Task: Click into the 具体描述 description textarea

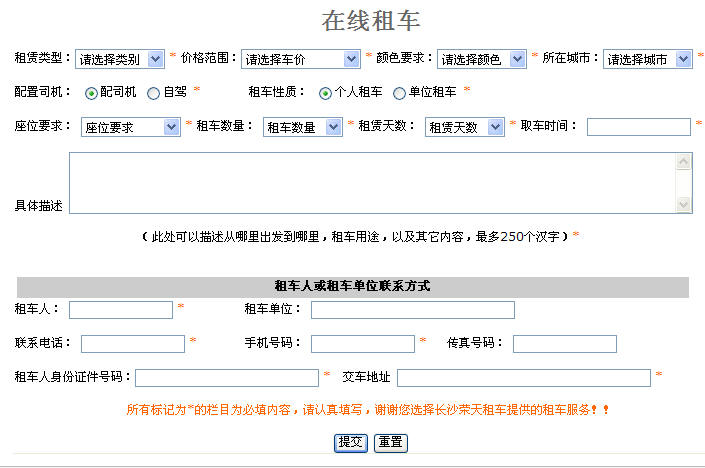Action: click(372, 182)
